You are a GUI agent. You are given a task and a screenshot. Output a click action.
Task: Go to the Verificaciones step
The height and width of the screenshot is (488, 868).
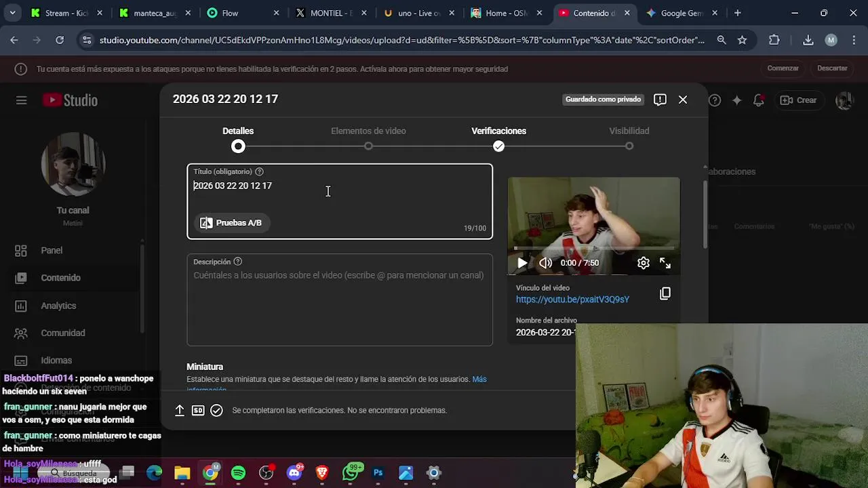[x=498, y=138]
